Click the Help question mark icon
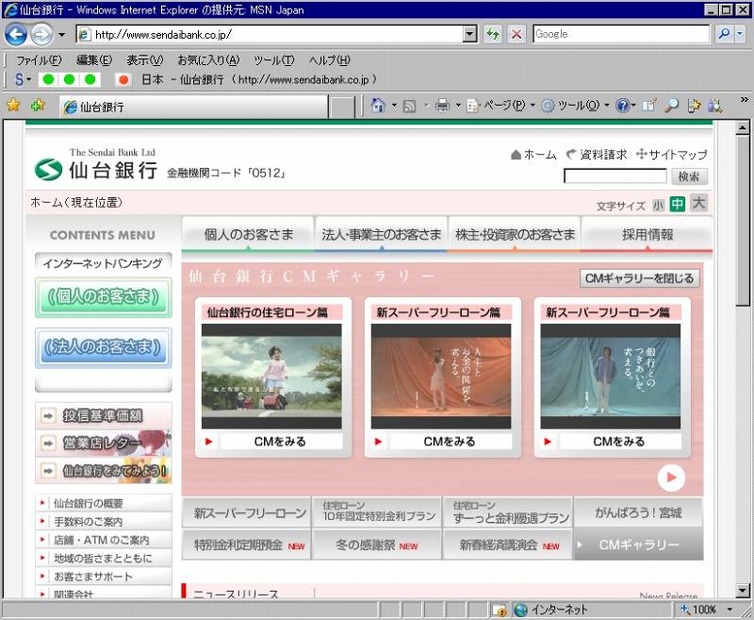Viewport: 754px width, 620px height. [x=623, y=105]
